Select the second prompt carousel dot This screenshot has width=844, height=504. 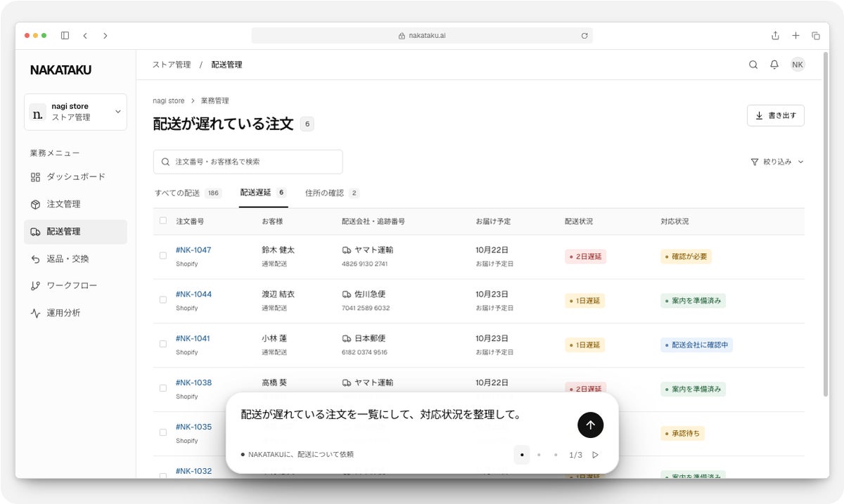click(x=539, y=455)
